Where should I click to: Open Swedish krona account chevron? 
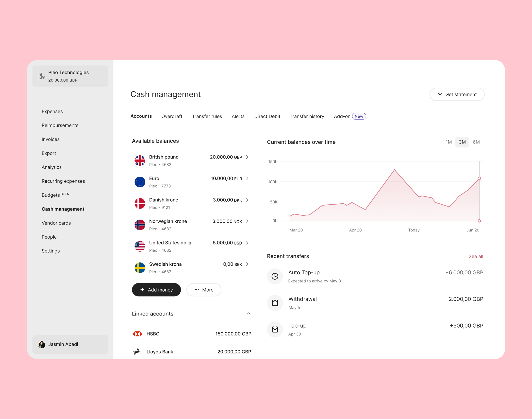point(247,264)
